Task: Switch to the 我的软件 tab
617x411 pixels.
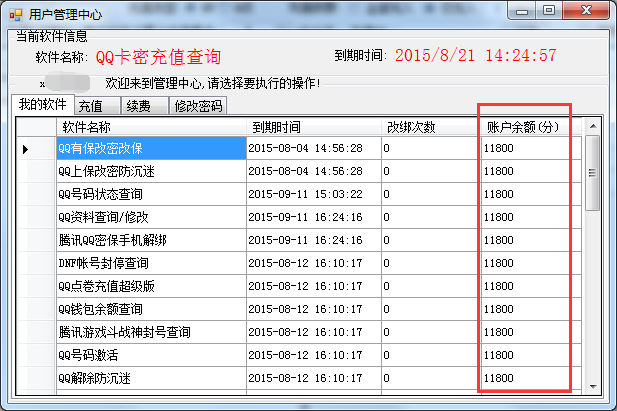Action: [42, 105]
